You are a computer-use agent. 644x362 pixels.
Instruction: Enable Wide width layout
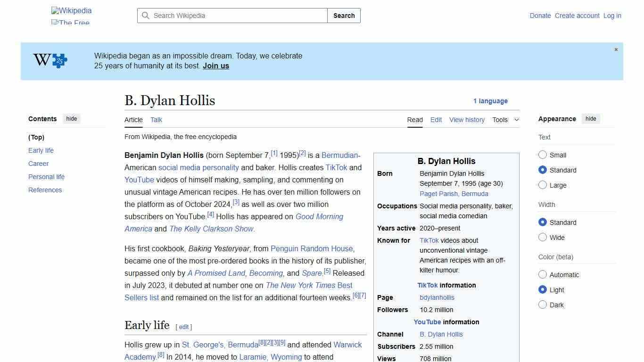coord(543,237)
